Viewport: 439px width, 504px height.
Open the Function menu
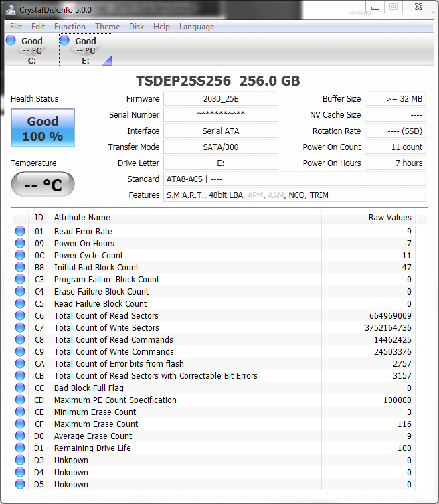(x=70, y=27)
